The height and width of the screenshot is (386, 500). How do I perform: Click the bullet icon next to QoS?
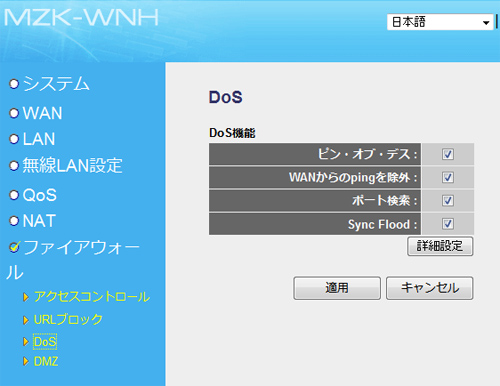point(14,195)
